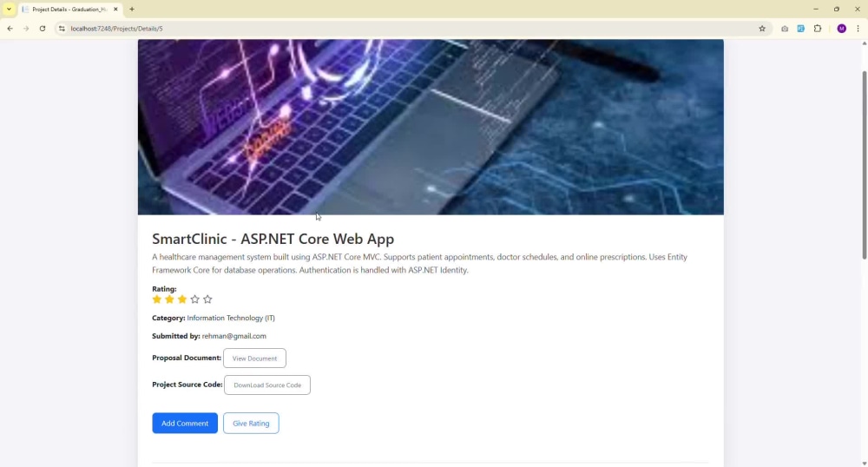Go back using the browser back arrow
This screenshot has height=467, width=868.
coord(10,29)
